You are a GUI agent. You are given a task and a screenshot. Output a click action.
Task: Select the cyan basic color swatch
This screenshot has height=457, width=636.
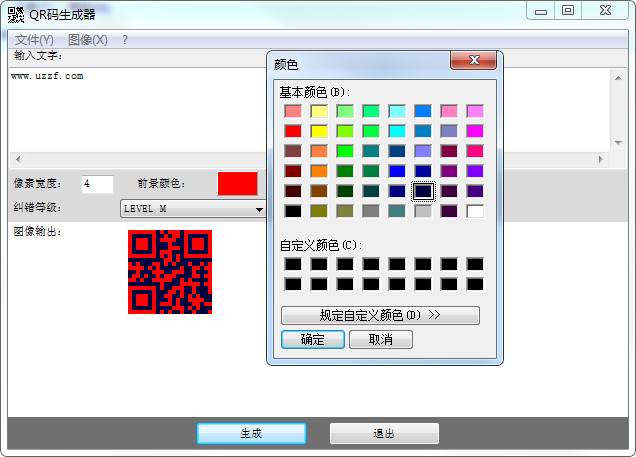pyautogui.click(x=397, y=131)
